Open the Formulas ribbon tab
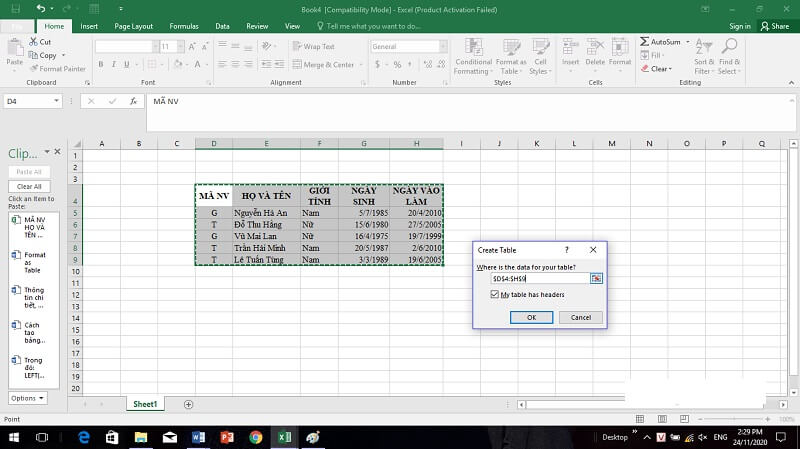Screen dimensions: 800x449 (183, 26)
